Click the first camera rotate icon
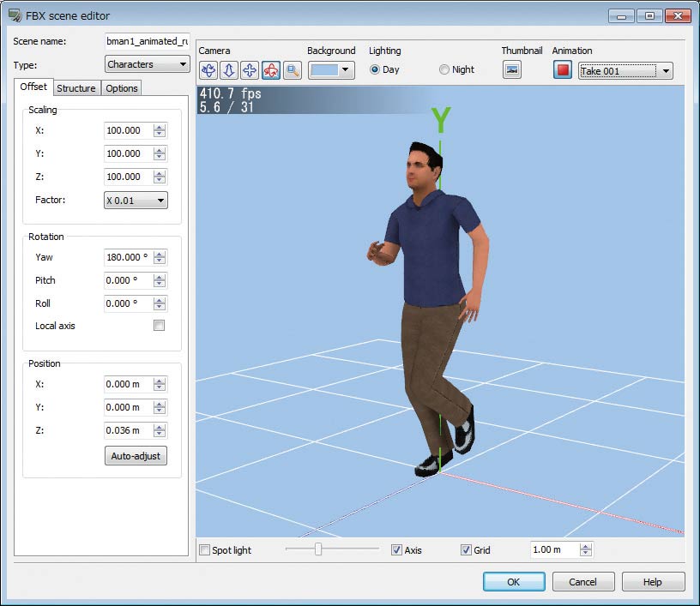This screenshot has height=606, width=700. (x=208, y=70)
